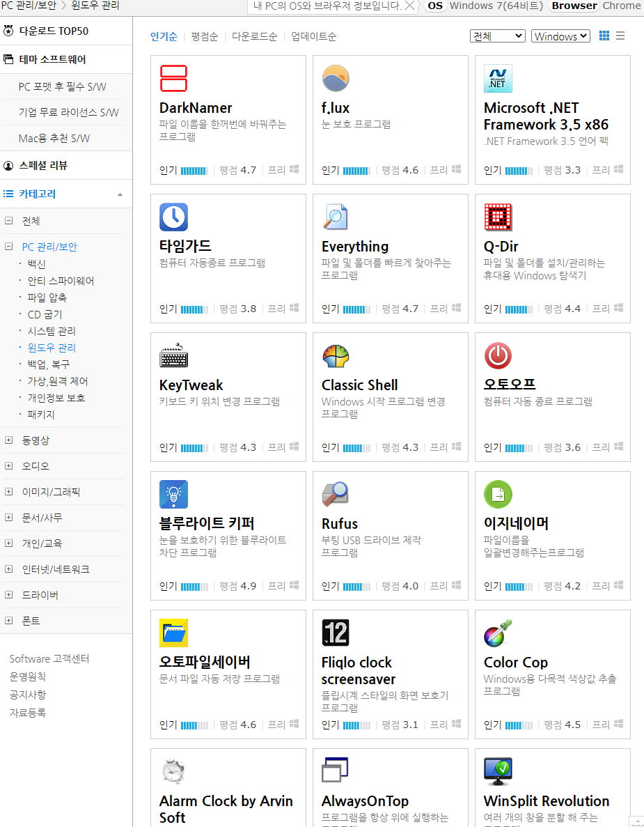
Task: Switch to list view icon
Action: pos(620,36)
